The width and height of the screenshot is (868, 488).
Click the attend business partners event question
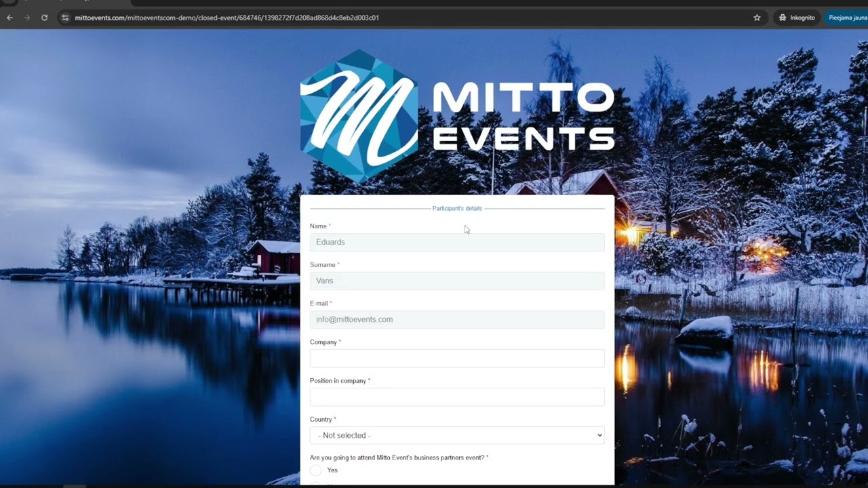click(397, 457)
